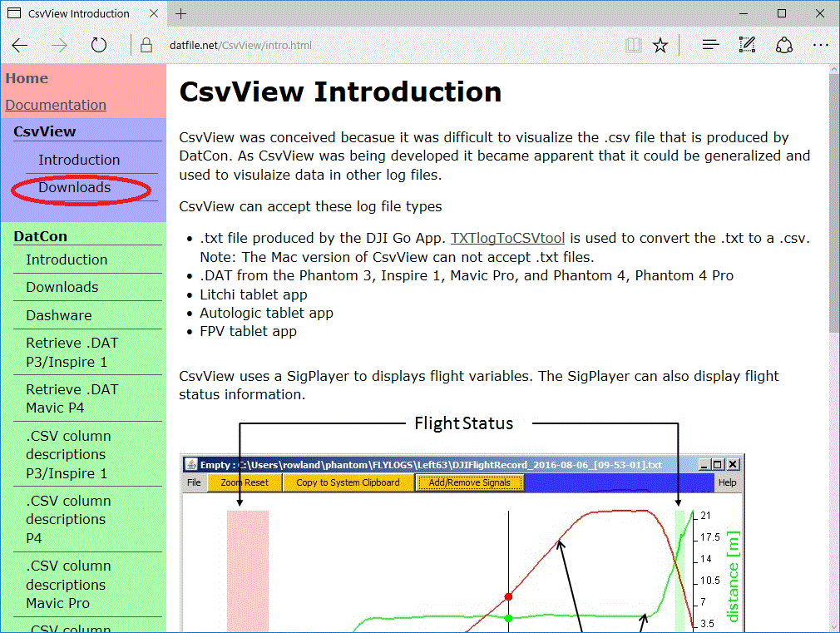840x633 pixels.
Task: Open circled CsvView Downloads menu item
Action: tap(74, 188)
